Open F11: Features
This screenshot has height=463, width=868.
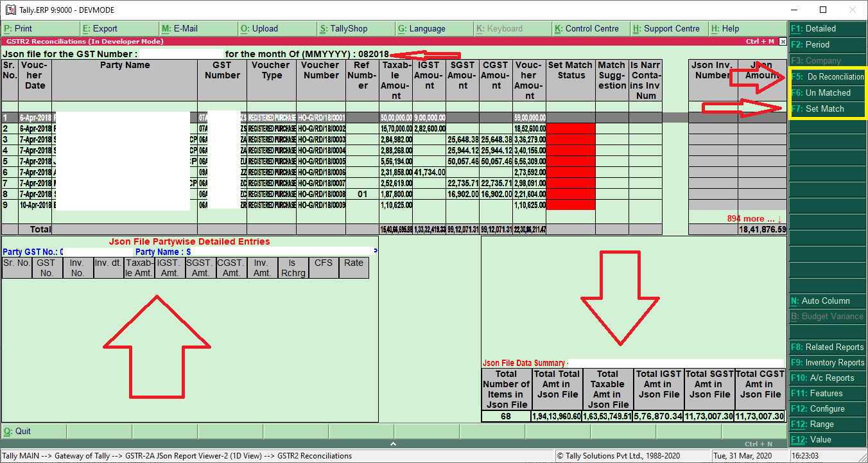(828, 394)
